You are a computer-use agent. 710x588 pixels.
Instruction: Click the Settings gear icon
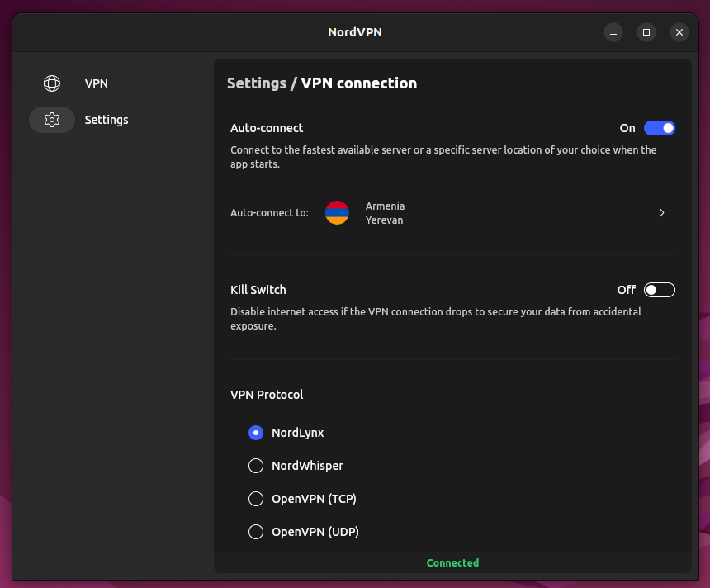coord(52,120)
